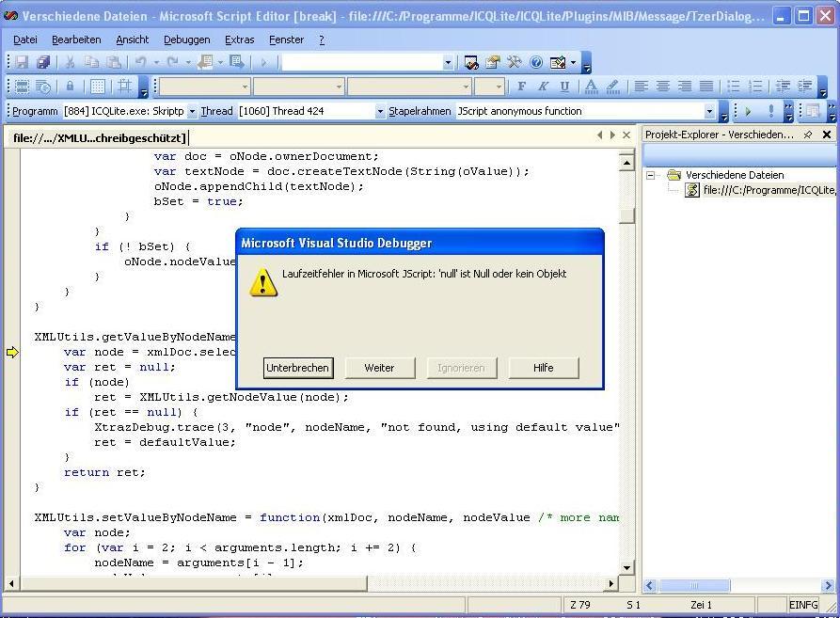
Task: Click the Background Color highlighter icon
Action: coord(613,87)
